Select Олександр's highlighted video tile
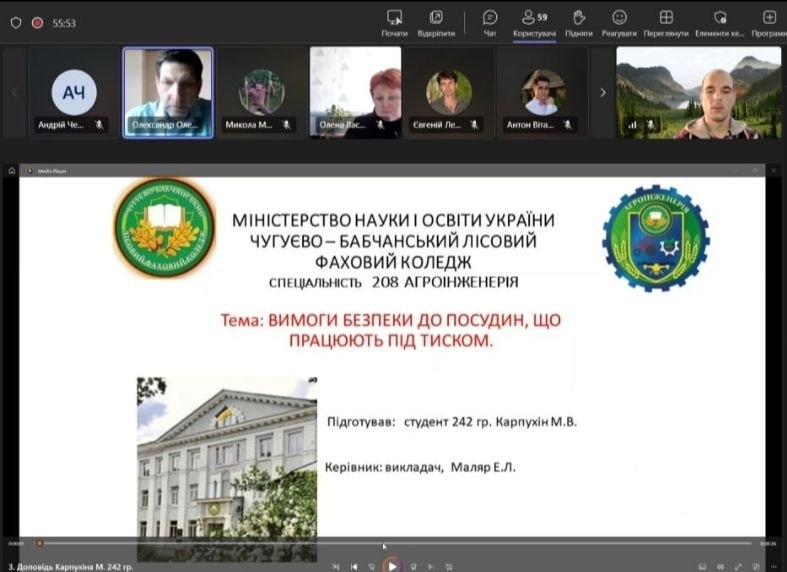The width and height of the screenshot is (787, 572). pos(168,92)
